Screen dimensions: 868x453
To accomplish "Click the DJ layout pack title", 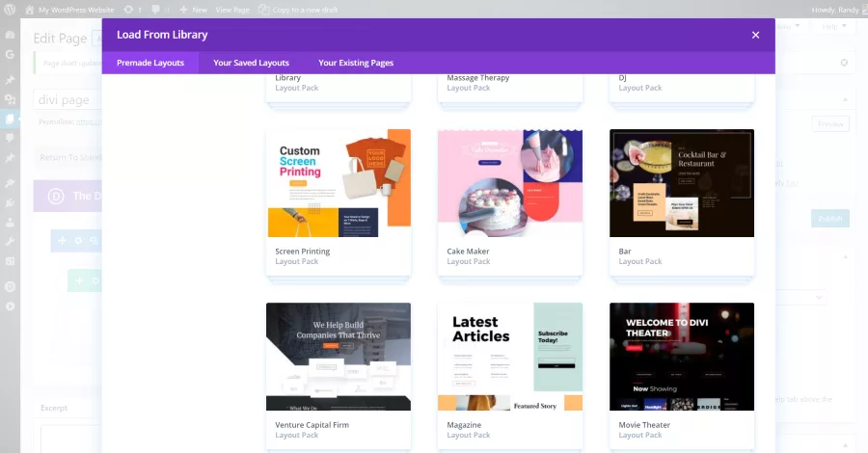I will [622, 78].
